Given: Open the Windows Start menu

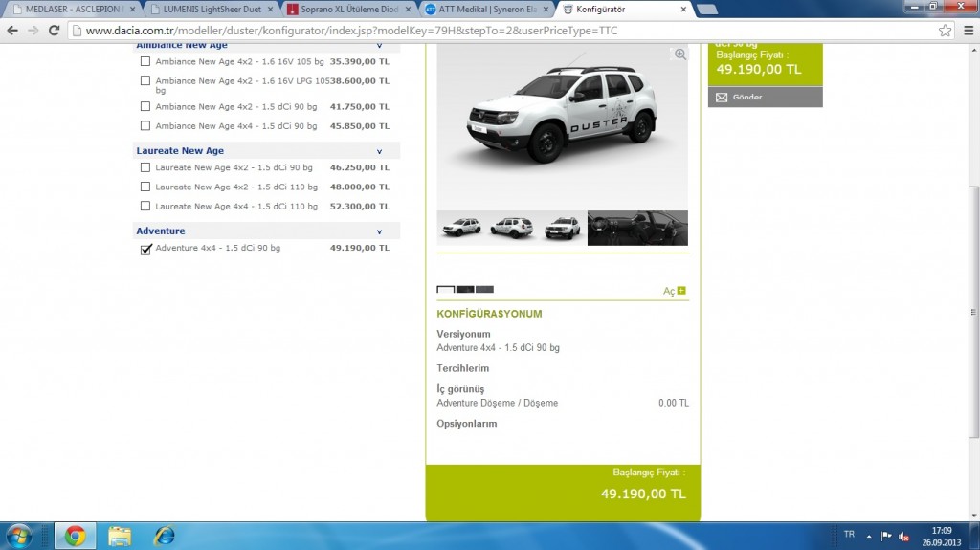Looking at the screenshot, I should pyautogui.click(x=20, y=535).
